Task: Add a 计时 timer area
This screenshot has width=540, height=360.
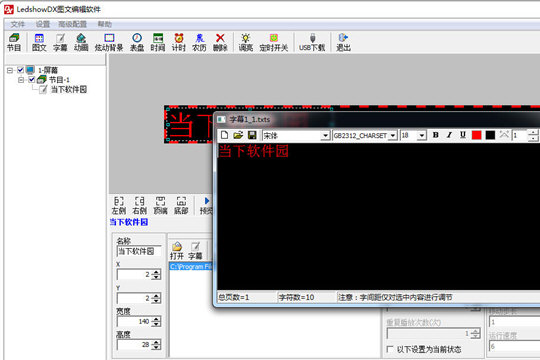Action: pyautogui.click(x=179, y=42)
